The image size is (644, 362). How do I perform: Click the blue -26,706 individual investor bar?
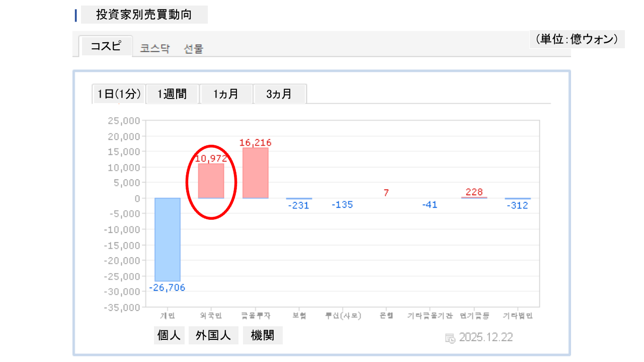(167, 239)
